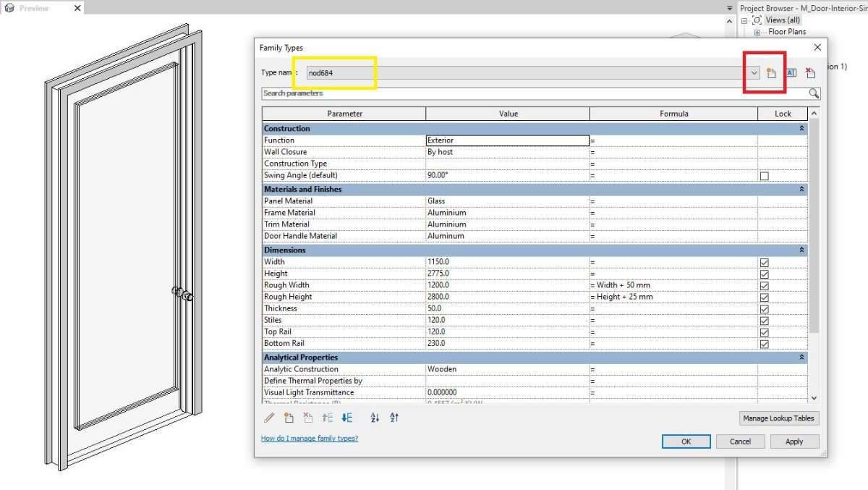Click the New Type icon beside type name
Screen dimensions: 868x490
tap(771, 73)
